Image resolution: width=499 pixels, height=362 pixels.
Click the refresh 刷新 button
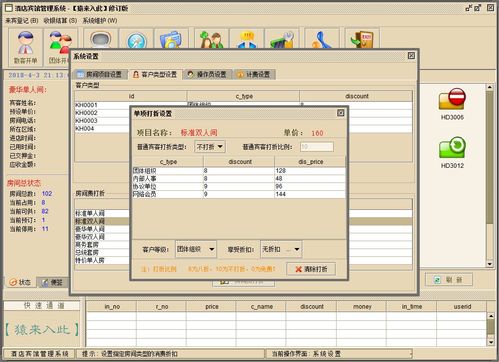click(x=449, y=280)
